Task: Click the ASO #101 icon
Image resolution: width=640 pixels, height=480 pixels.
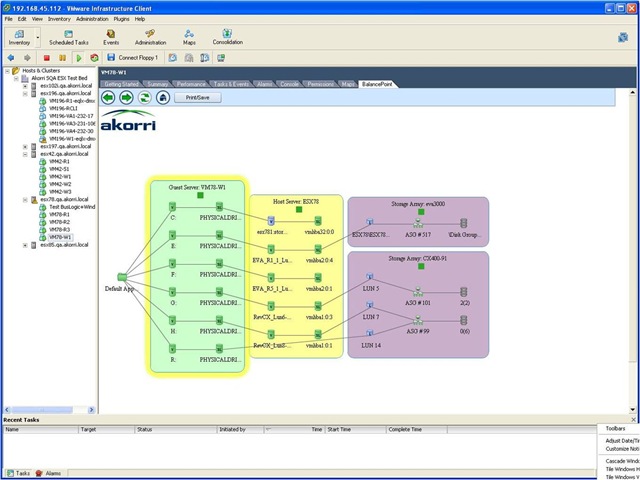Action: (418, 291)
